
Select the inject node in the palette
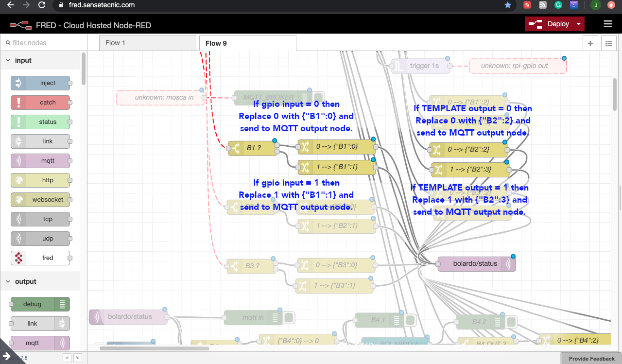click(x=40, y=83)
